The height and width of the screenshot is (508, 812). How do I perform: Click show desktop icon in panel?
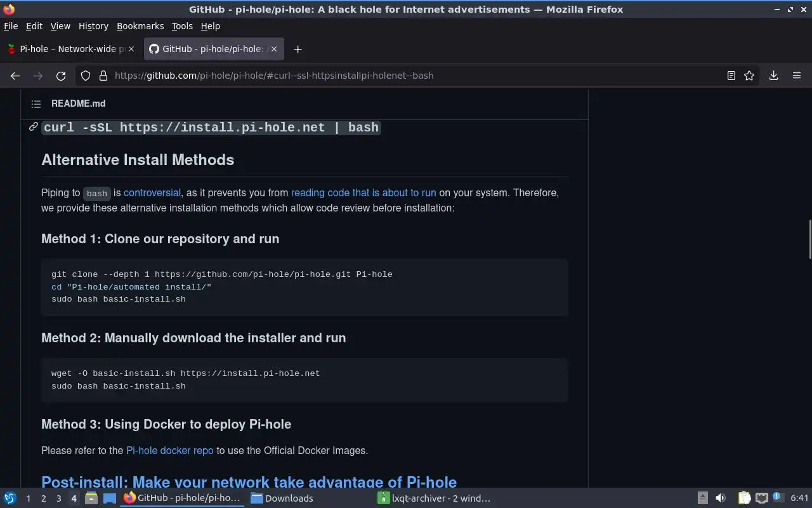(110, 498)
